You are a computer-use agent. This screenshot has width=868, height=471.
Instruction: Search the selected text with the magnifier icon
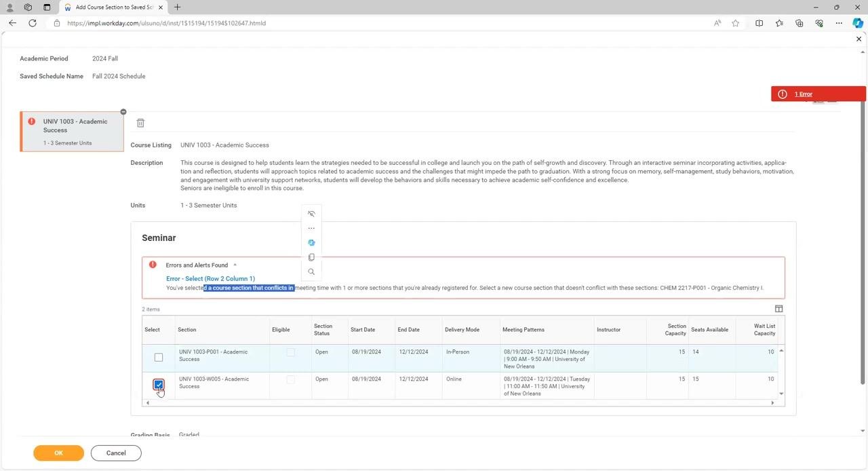(x=311, y=271)
